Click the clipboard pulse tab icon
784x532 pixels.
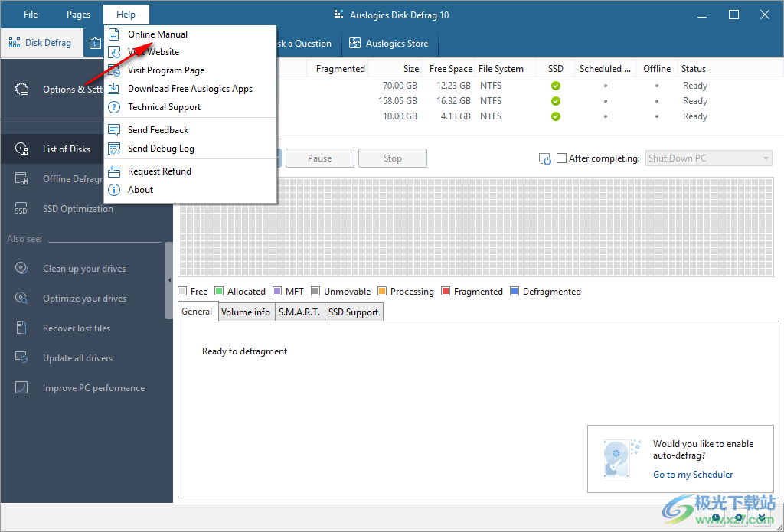tap(95, 43)
